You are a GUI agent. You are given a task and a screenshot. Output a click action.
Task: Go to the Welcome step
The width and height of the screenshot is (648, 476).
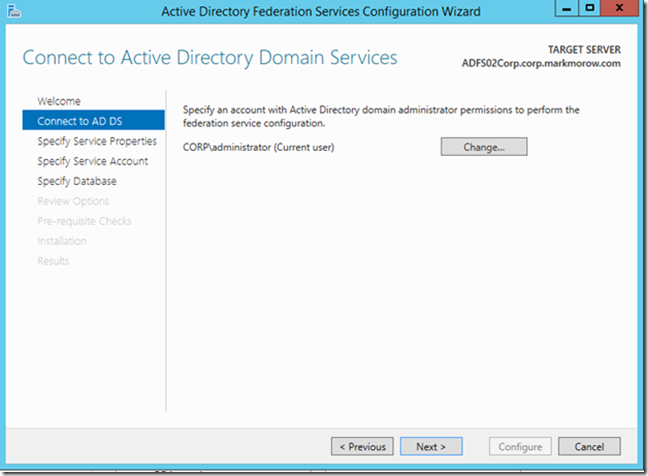(x=59, y=101)
